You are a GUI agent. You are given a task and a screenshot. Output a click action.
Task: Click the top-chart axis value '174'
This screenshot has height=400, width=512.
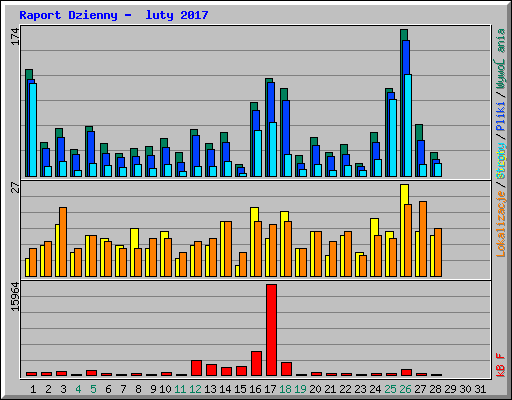pyautogui.click(x=15, y=37)
